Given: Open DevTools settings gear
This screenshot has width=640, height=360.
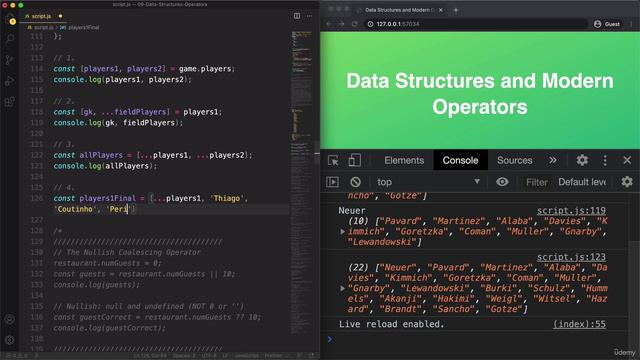Looking at the screenshot, I should click(x=582, y=160).
